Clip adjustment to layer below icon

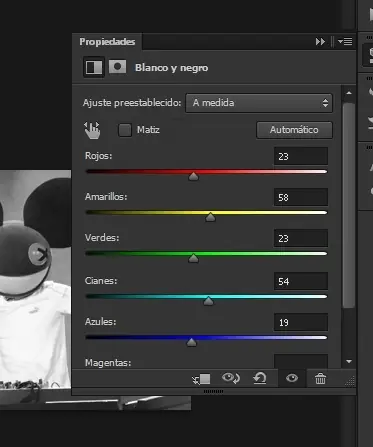point(201,379)
